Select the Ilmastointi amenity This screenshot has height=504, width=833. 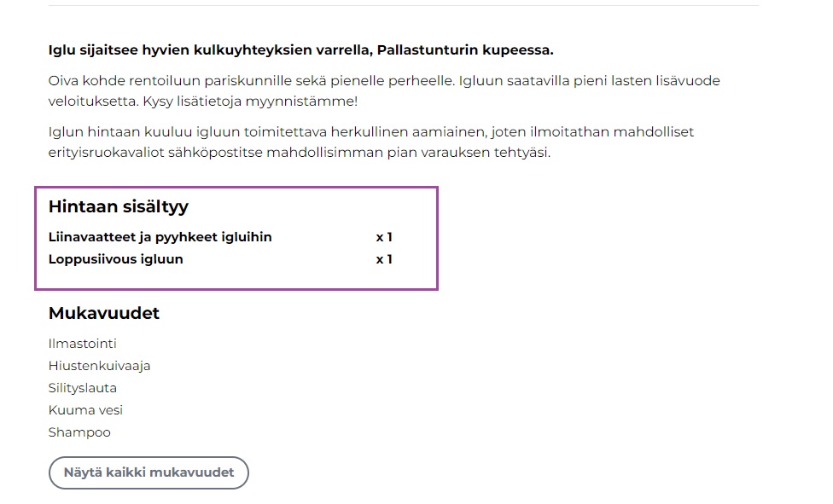pyautogui.click(x=83, y=344)
